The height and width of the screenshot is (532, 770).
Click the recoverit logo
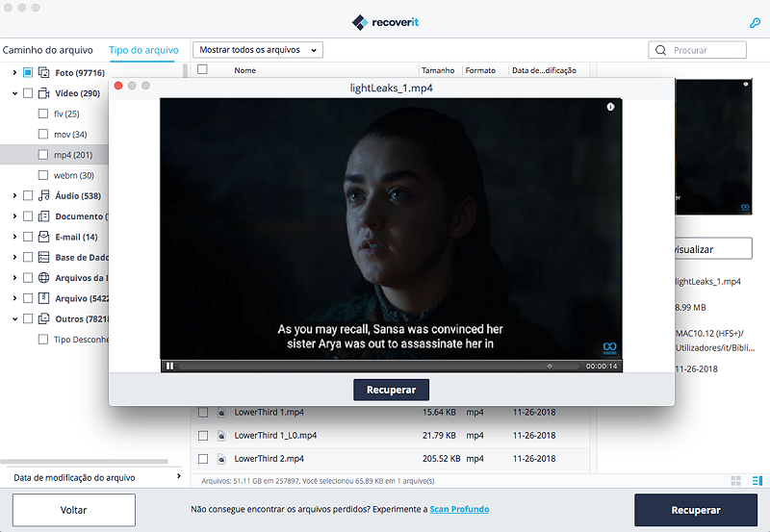[385, 22]
